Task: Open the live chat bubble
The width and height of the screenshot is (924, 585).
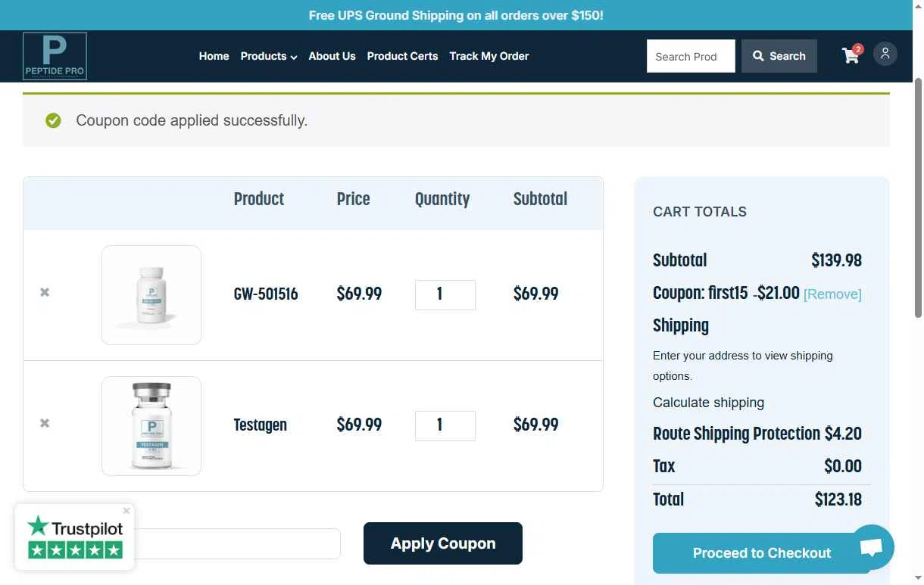Action: (872, 547)
